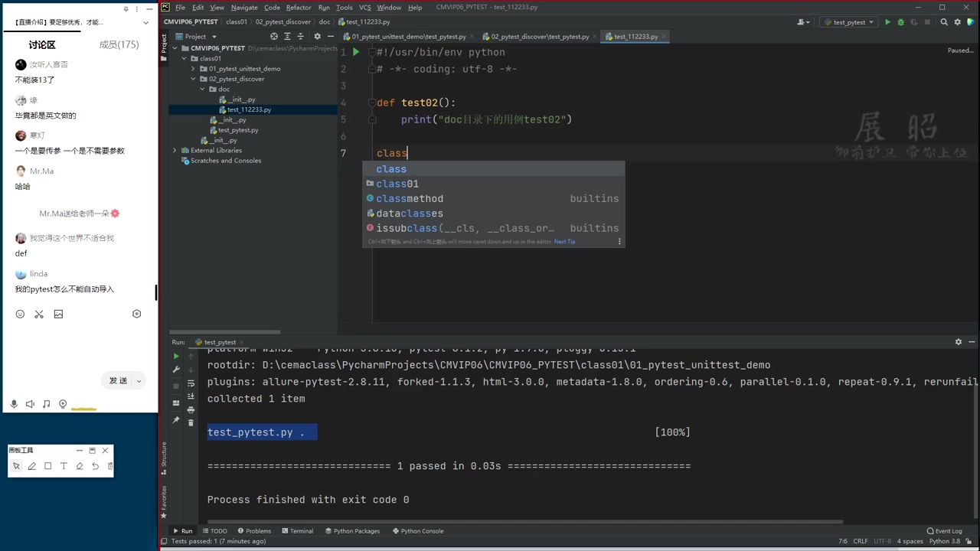
Task: Click the hexagon settings icon in chat
Action: coord(137,314)
